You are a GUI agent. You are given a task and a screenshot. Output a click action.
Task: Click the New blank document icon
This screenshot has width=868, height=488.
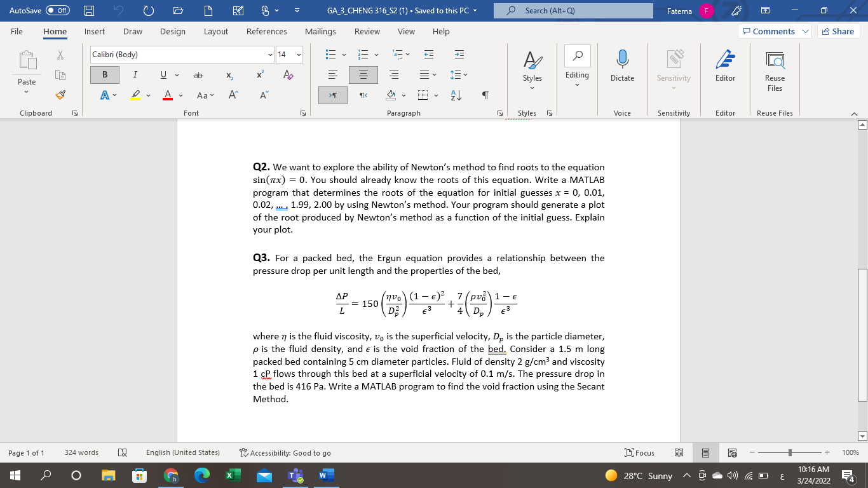pyautogui.click(x=208, y=11)
